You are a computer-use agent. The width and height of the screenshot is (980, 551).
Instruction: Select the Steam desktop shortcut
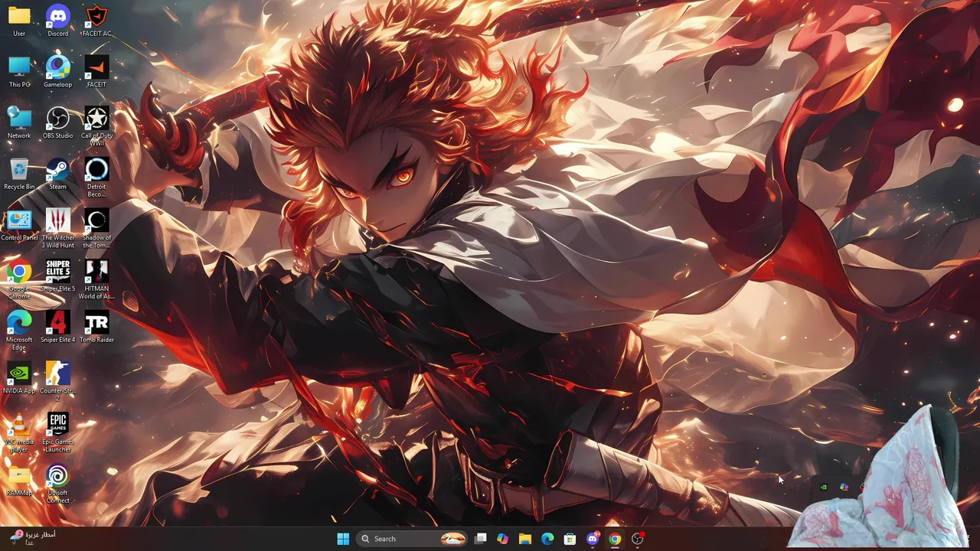pyautogui.click(x=57, y=174)
